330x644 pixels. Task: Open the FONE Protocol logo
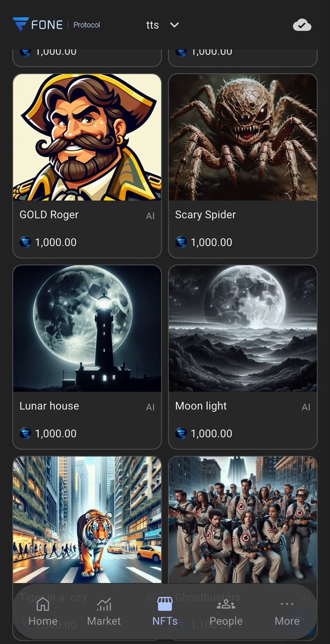tap(56, 25)
